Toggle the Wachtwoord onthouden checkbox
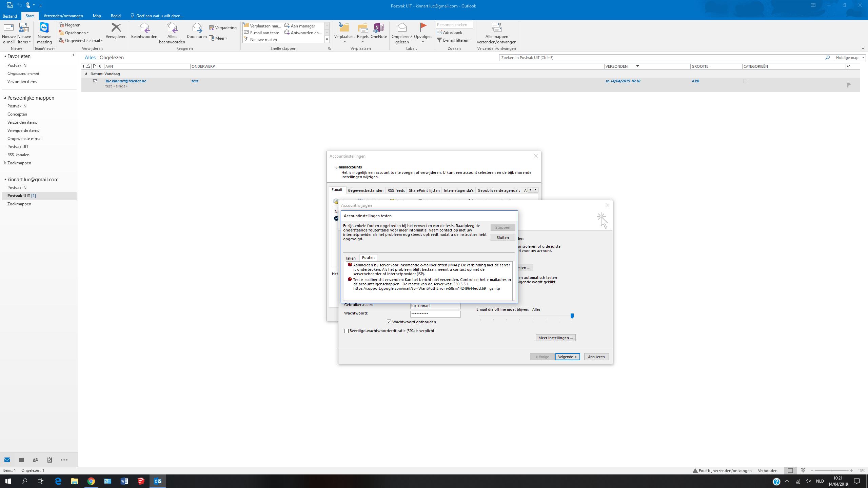Viewport: 868px width, 488px height. pos(389,322)
